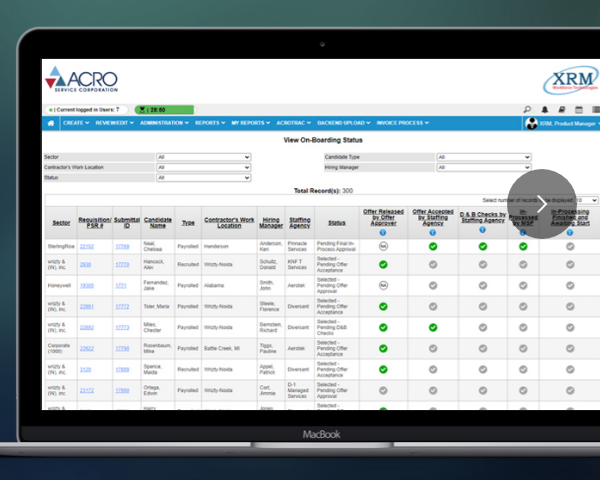The width and height of the screenshot is (600, 480).
Task: Open the Candidate Type filter dropdown
Action: tap(483, 157)
